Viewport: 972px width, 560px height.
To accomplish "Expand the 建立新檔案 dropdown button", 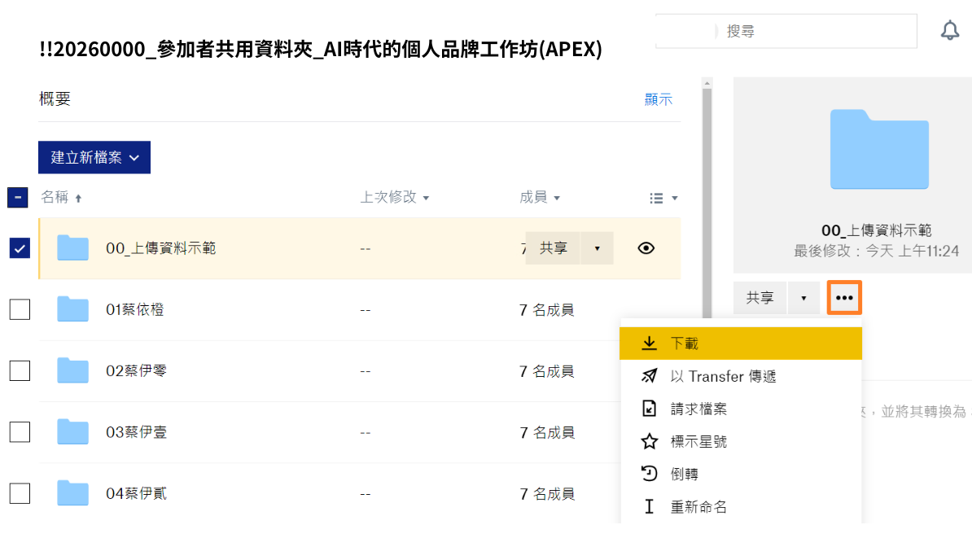I will (x=94, y=157).
